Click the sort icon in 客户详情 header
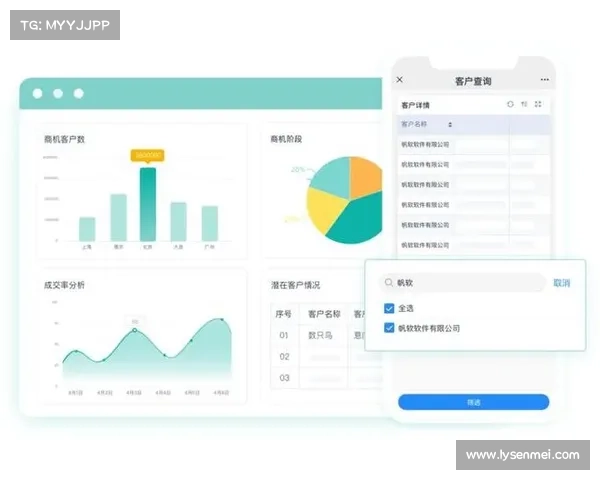The height and width of the screenshot is (480, 600). [525, 104]
